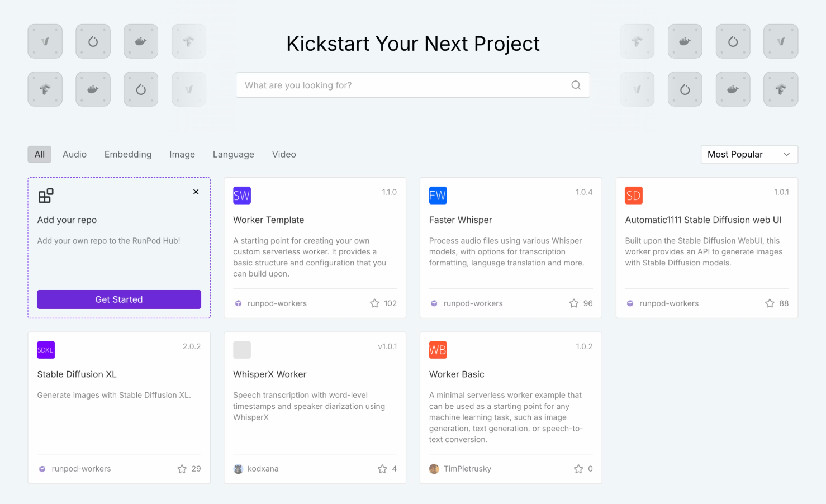
Task: Click the repo icon on Add your repo card
Action: point(45,196)
